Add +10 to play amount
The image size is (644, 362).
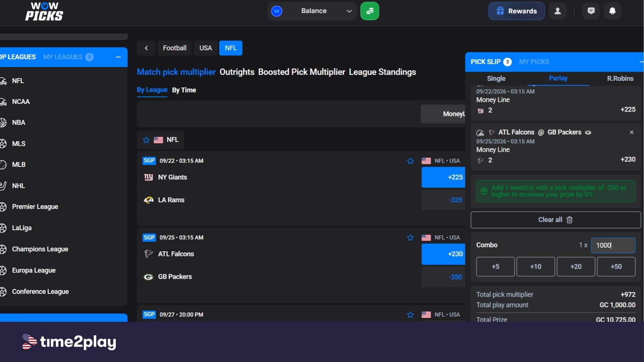point(536,267)
